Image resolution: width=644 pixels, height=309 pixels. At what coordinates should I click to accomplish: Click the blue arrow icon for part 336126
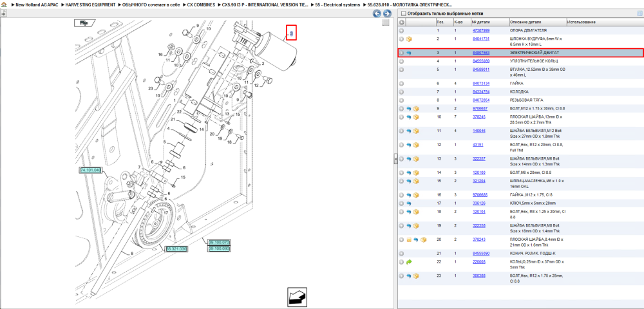tap(409, 203)
